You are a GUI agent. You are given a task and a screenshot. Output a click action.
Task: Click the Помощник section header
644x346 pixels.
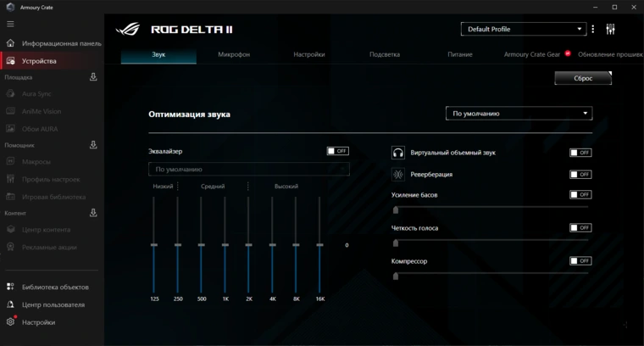coord(19,145)
